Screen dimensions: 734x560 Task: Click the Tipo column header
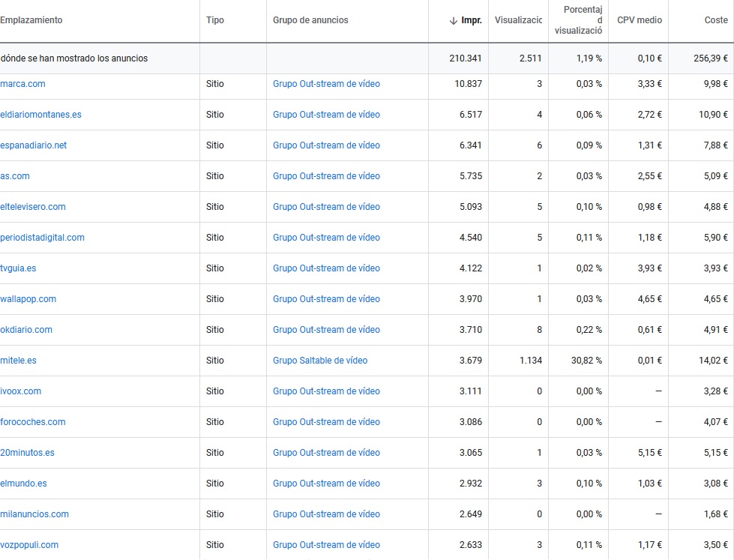coord(214,20)
